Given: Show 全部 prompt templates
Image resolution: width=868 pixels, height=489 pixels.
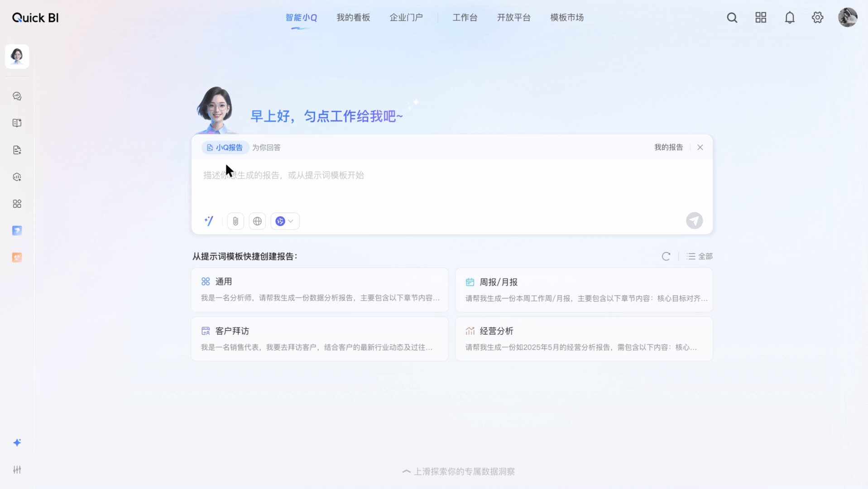Looking at the screenshot, I should (x=700, y=256).
